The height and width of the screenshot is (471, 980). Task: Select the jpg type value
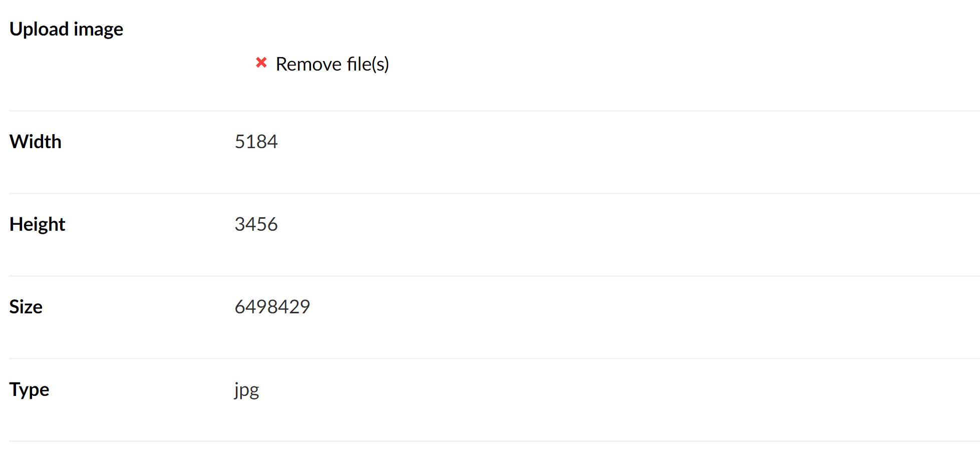(247, 389)
